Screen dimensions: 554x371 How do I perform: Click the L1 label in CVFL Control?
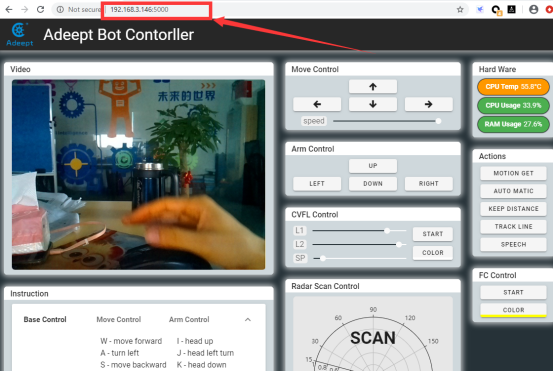pyautogui.click(x=300, y=231)
